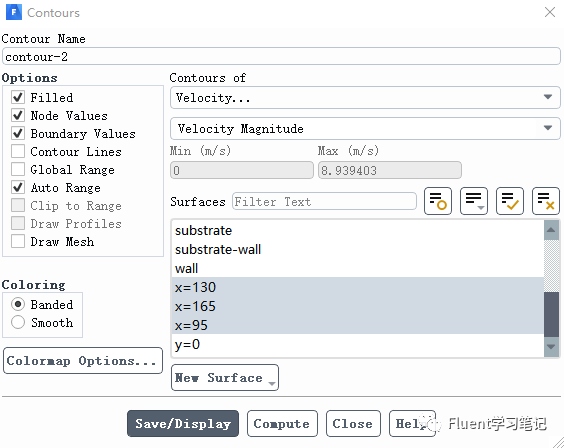Click the Save/Display button
564x448 pixels.
click(183, 424)
